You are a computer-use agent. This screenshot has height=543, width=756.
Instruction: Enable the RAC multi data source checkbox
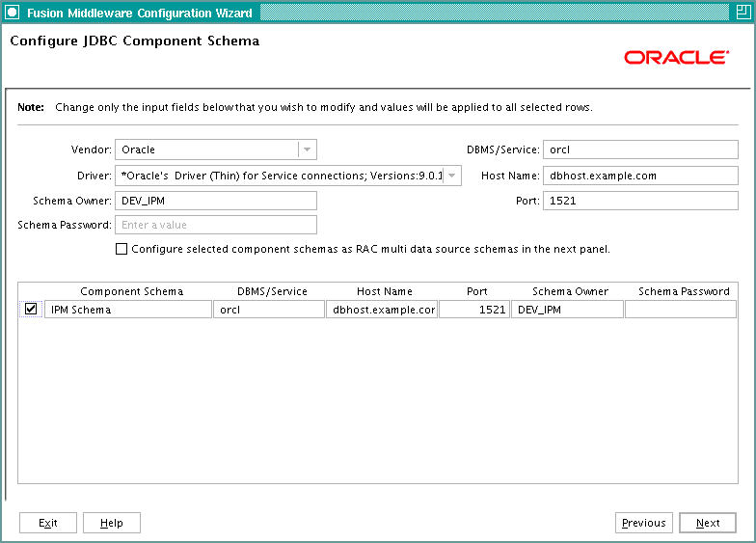pyautogui.click(x=121, y=249)
